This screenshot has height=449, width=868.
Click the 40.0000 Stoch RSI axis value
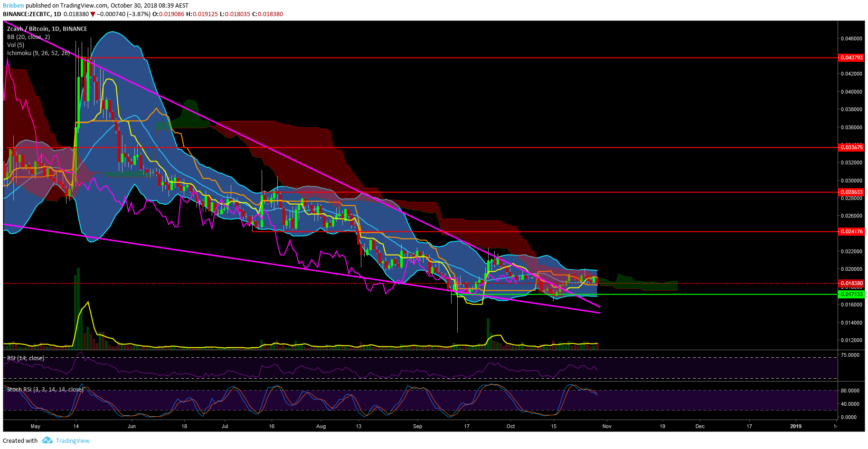[x=850, y=404]
